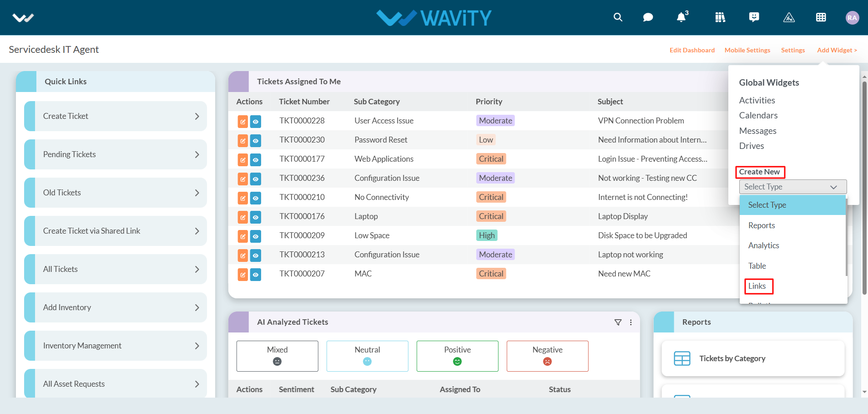Open the chat messages icon
This screenshot has width=868, height=414.
[648, 17]
